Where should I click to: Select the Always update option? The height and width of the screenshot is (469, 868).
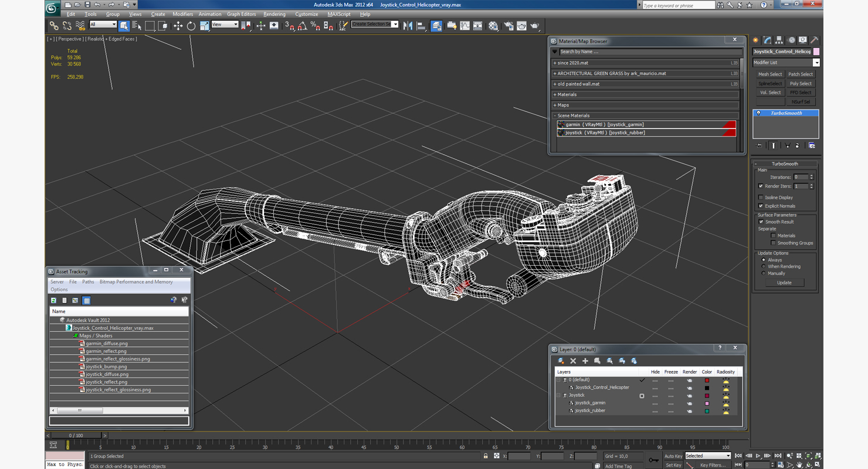tap(764, 260)
